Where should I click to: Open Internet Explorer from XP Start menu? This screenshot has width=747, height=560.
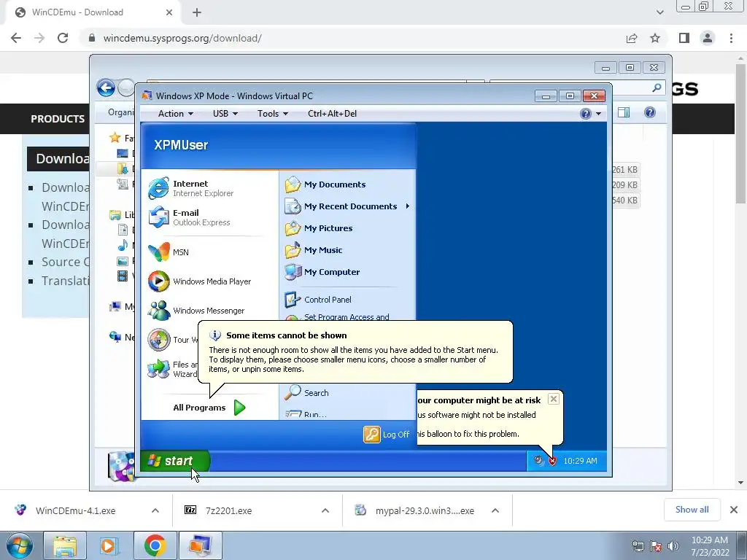click(190, 188)
